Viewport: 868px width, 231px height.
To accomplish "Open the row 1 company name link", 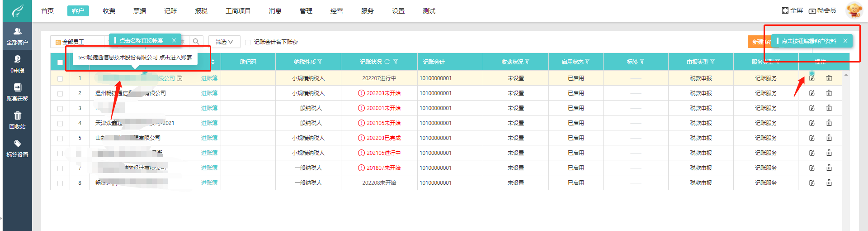I will pos(135,78).
